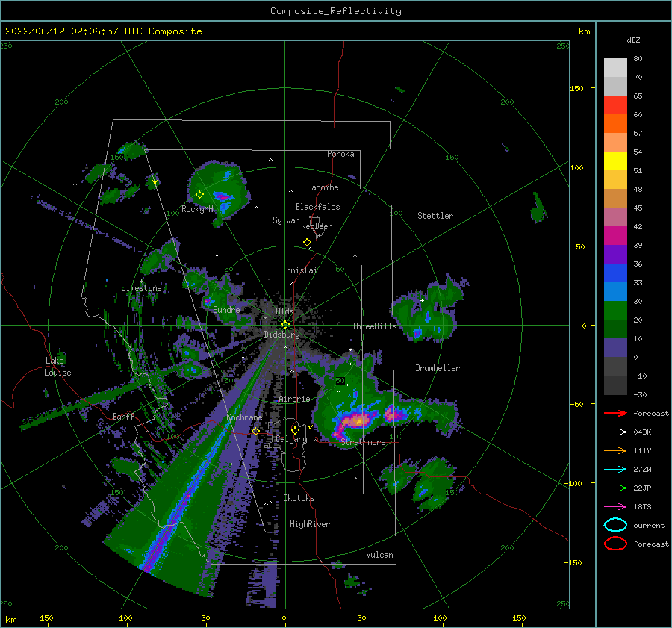This screenshot has width=672, height=628.
Task: Click the RedDeer city label
Action: pyautogui.click(x=317, y=226)
